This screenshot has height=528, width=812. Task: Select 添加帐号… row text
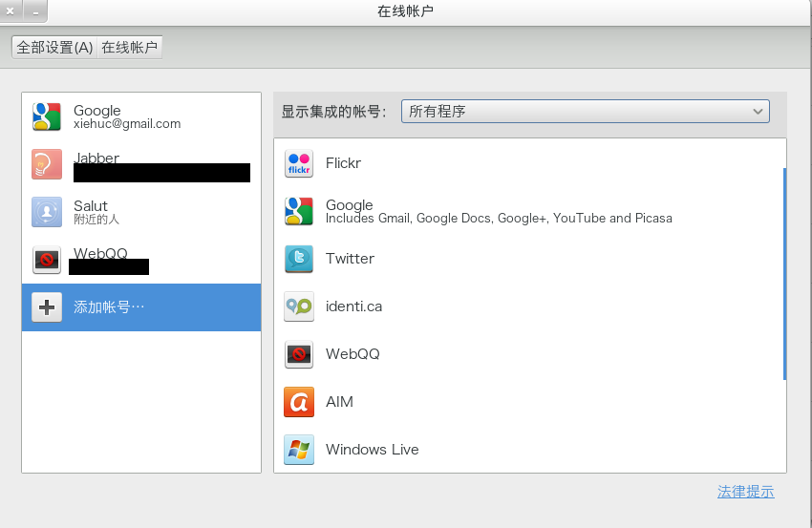tap(109, 306)
